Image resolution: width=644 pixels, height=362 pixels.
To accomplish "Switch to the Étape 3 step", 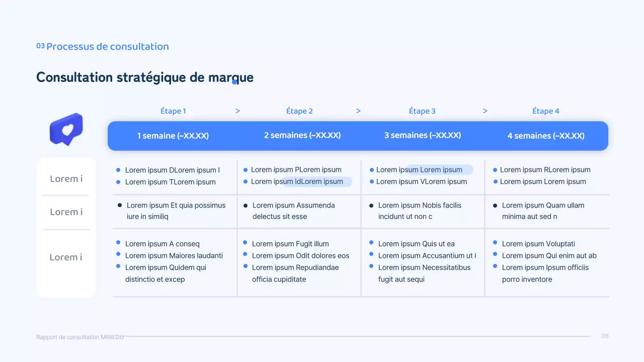I will (x=422, y=111).
